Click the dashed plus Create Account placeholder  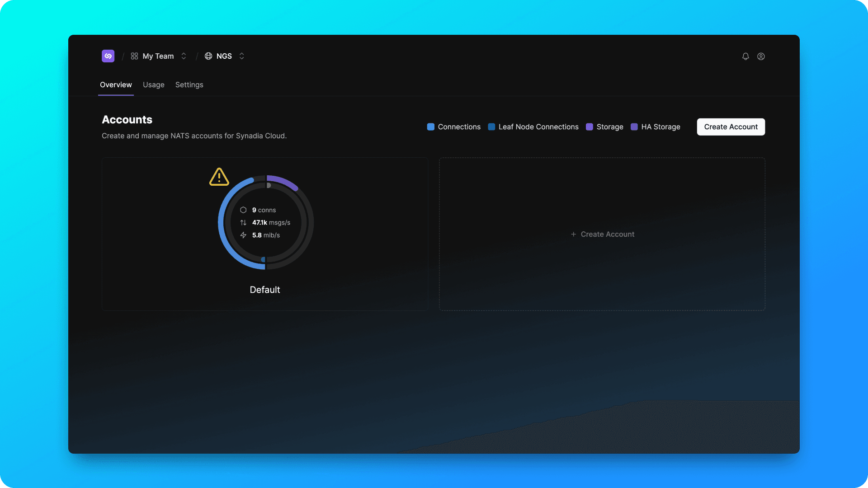pyautogui.click(x=602, y=234)
